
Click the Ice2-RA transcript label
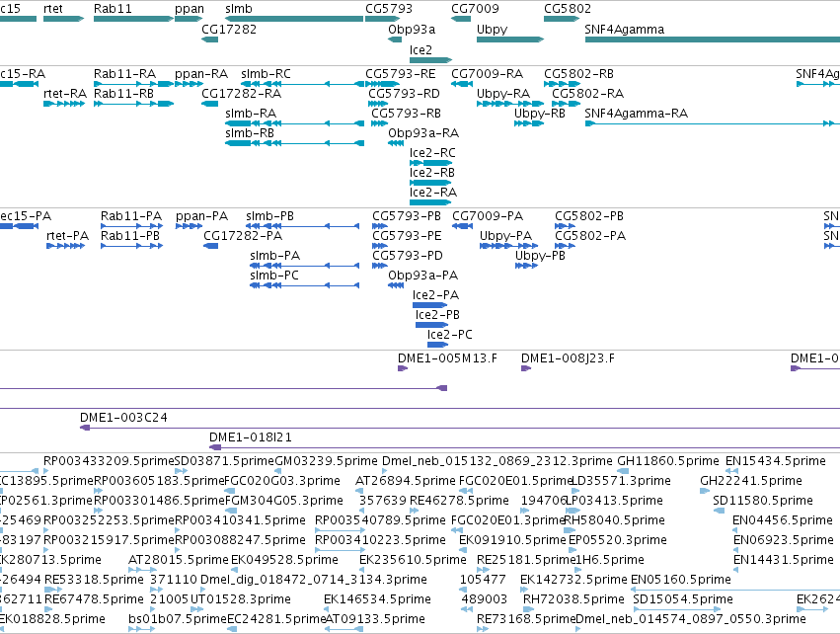pos(433,192)
